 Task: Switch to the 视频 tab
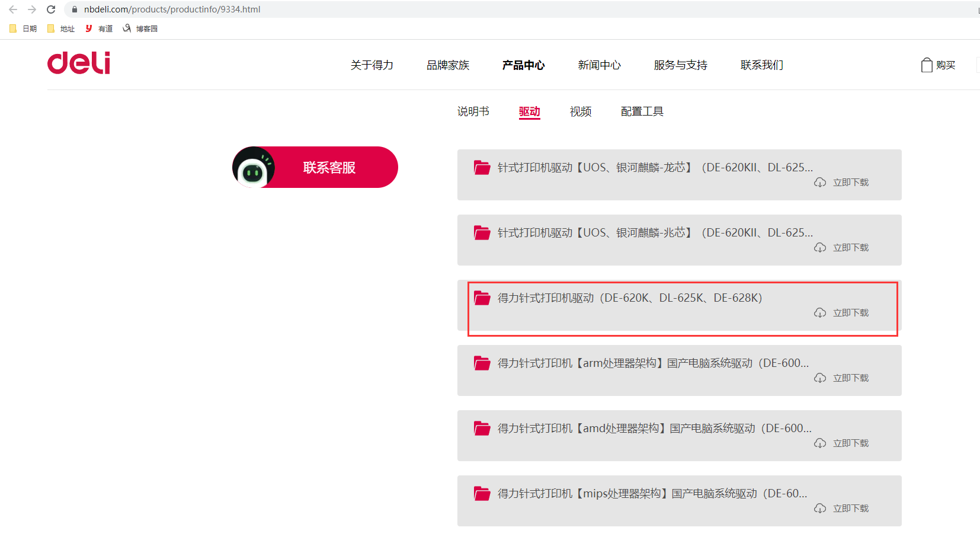(x=581, y=111)
